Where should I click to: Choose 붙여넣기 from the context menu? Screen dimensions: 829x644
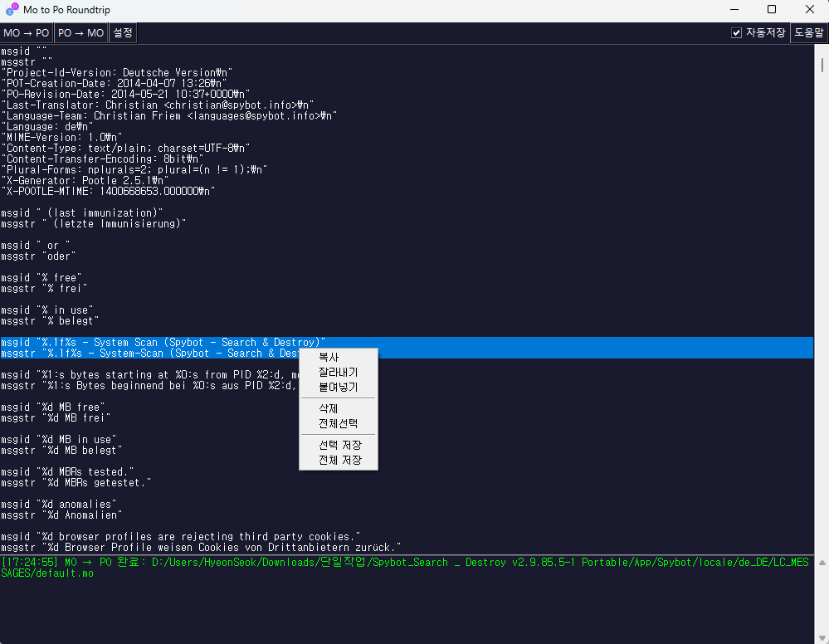tap(339, 387)
